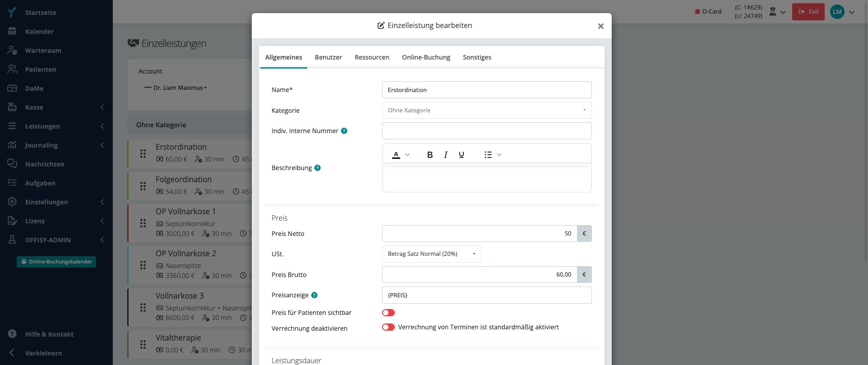This screenshot has height=365, width=868.
Task: Toggle Verrechnung deaktivieren switch
Action: pyautogui.click(x=388, y=327)
